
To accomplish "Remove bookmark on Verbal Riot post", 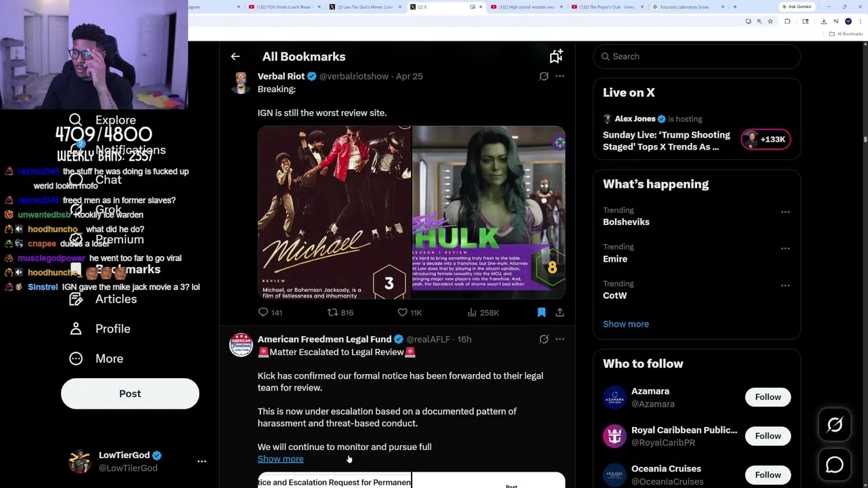I will point(541,312).
